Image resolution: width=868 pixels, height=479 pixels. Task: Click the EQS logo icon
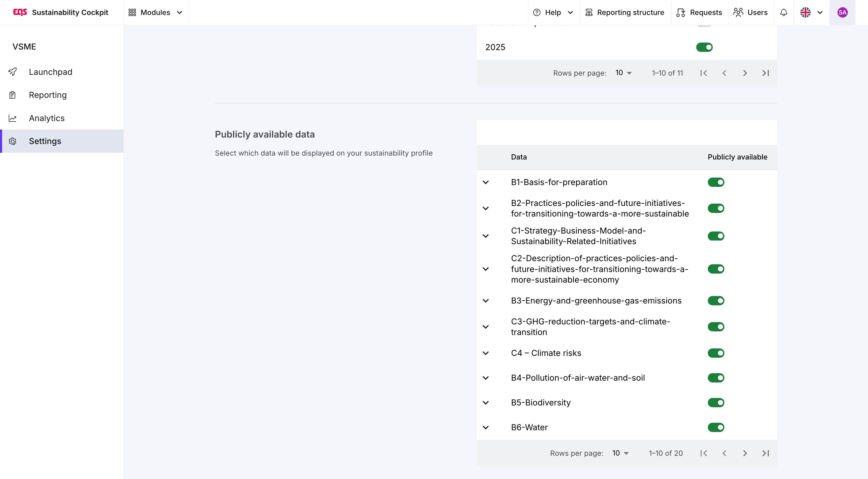click(x=20, y=12)
